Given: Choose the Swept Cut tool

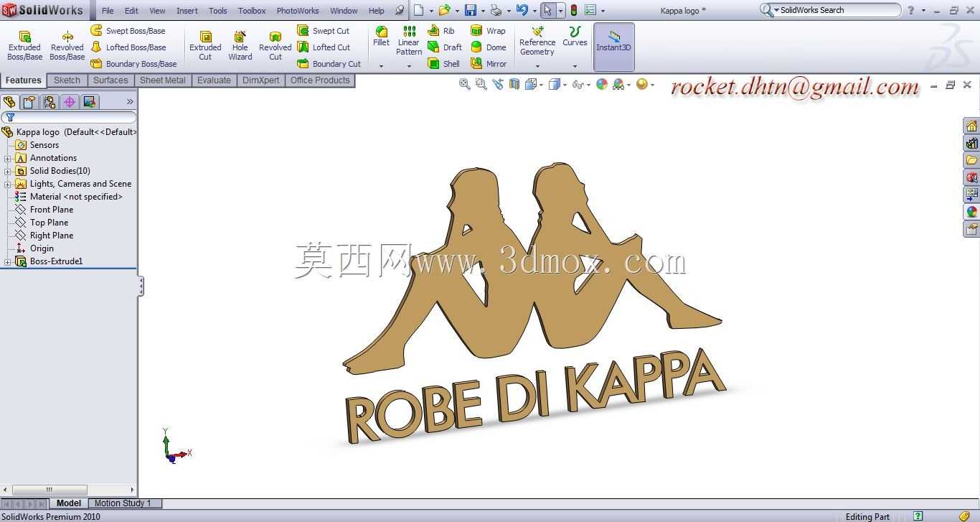Looking at the screenshot, I should pos(324,31).
